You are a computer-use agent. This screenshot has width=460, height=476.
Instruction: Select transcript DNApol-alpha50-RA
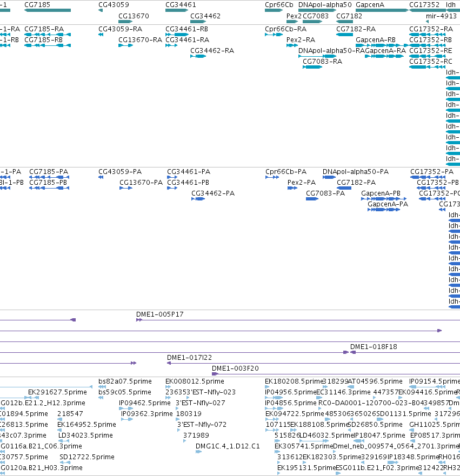[x=331, y=51]
